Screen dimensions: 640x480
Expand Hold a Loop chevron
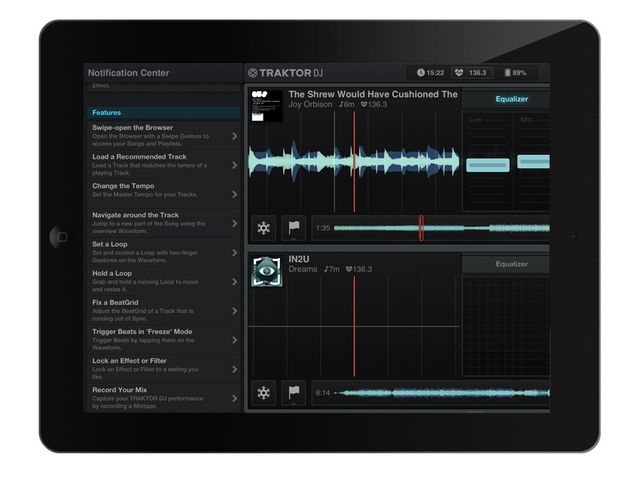tap(235, 282)
